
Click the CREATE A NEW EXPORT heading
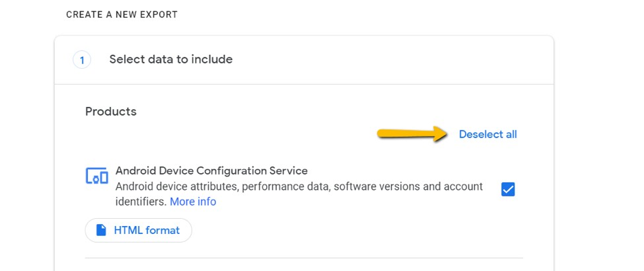click(122, 15)
